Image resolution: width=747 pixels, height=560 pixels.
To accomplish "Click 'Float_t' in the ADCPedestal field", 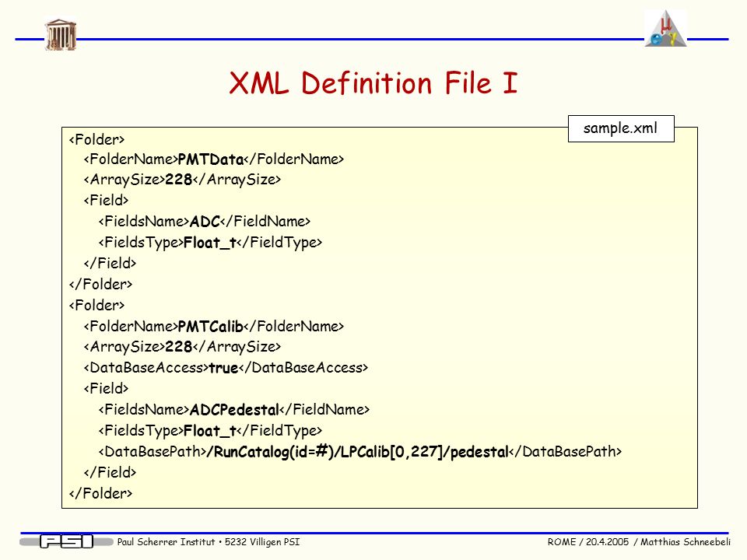I will pos(209,431).
